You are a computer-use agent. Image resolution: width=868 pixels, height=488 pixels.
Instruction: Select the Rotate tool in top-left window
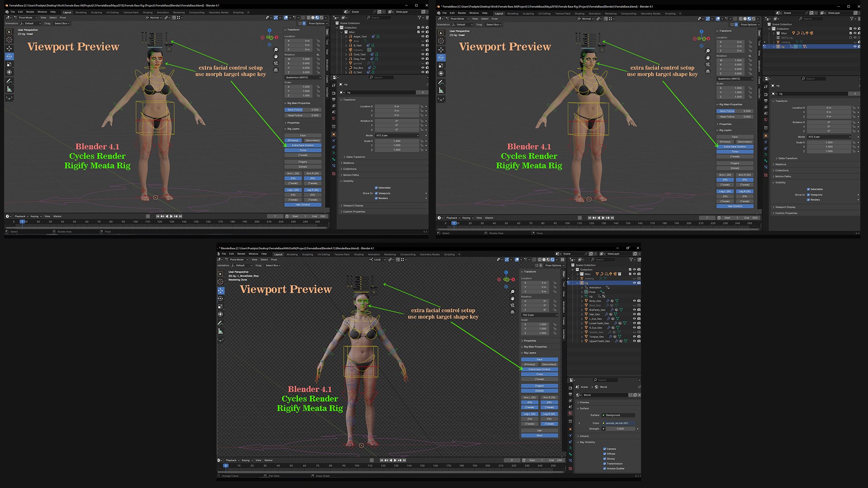pyautogui.click(x=9, y=56)
